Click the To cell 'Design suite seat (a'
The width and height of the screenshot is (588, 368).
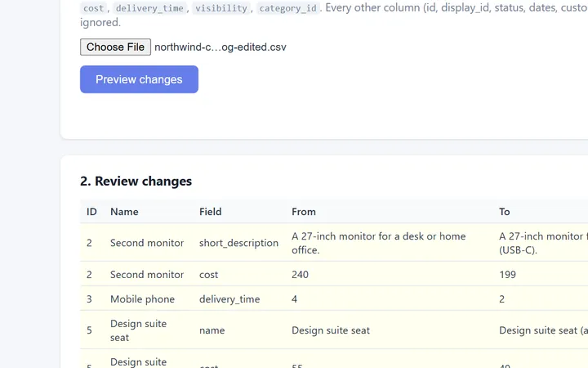pos(543,330)
